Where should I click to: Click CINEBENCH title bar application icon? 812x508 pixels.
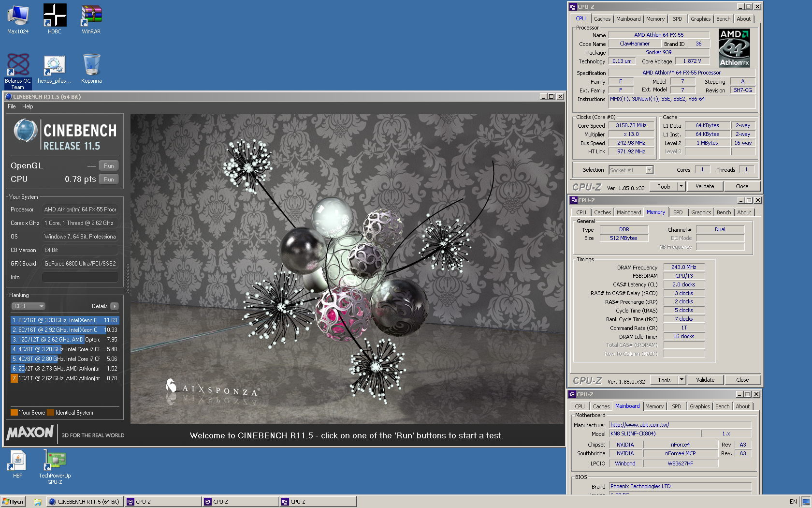(x=8, y=97)
